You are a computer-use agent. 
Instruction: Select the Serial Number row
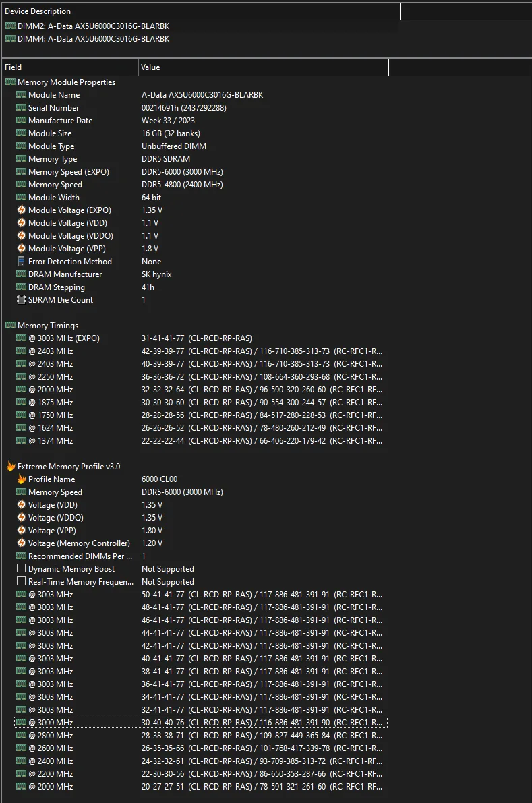click(x=201, y=108)
